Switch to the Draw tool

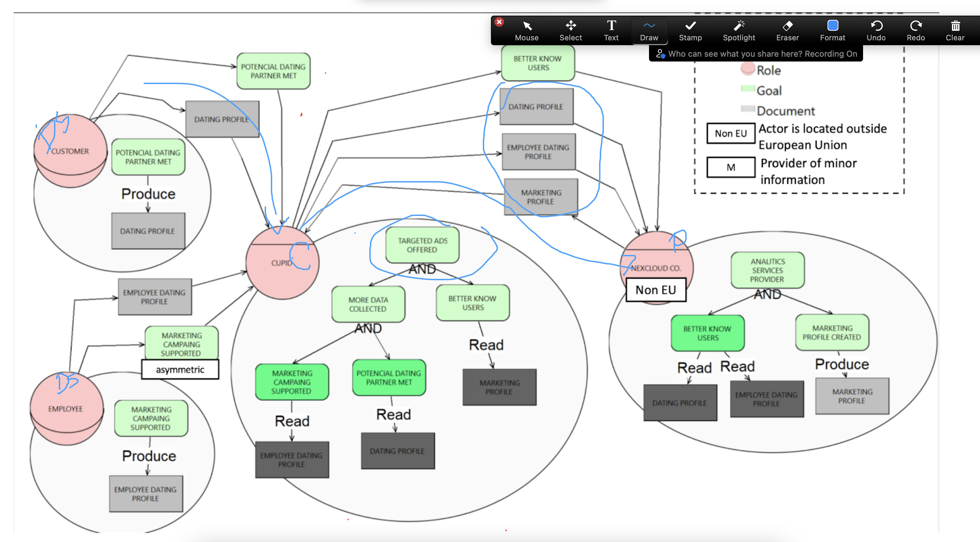pos(649,30)
